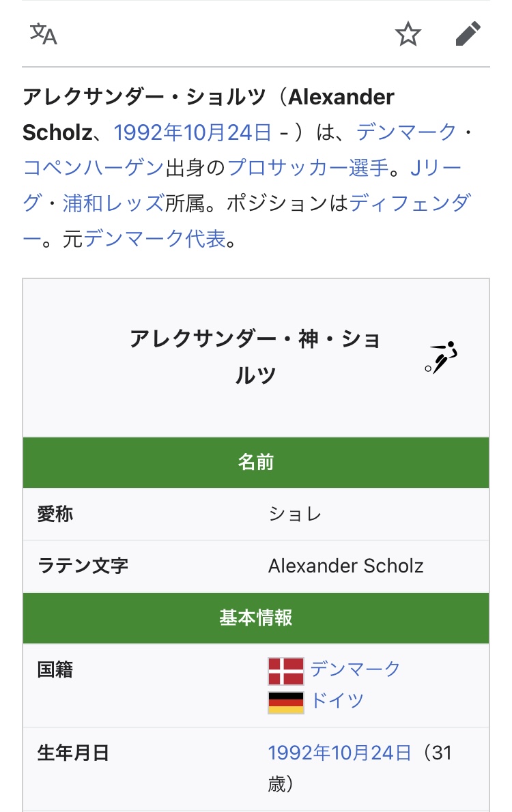The image size is (512, 812).
Task: Tap the pencil edit icon
Action: coord(468,33)
